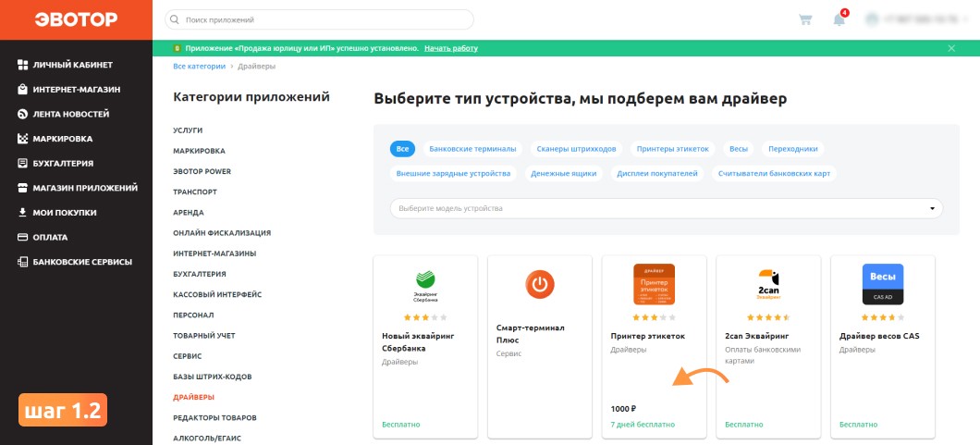Filter by Сканеры штрихкодов
The height and width of the screenshot is (445, 980).
[576, 149]
